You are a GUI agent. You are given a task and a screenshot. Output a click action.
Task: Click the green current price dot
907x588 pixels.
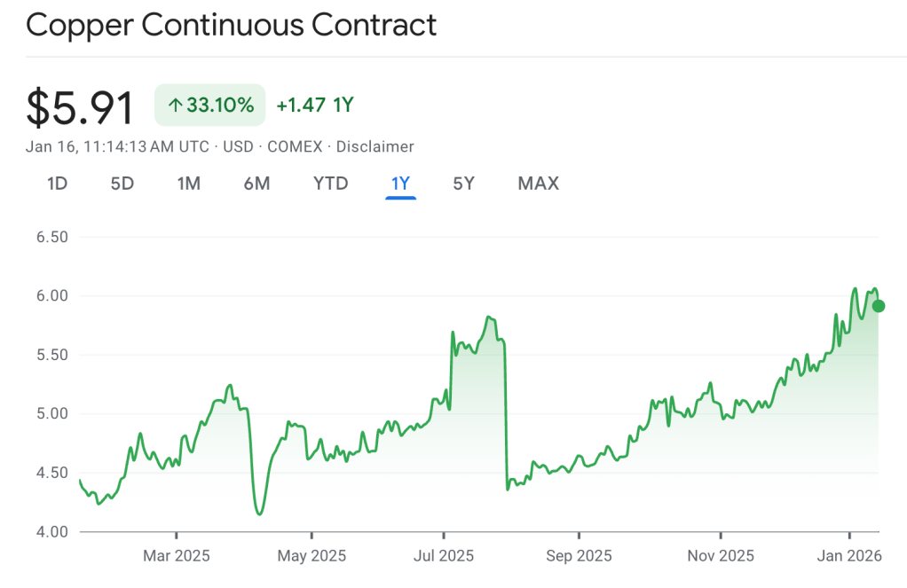pyautogui.click(x=879, y=306)
